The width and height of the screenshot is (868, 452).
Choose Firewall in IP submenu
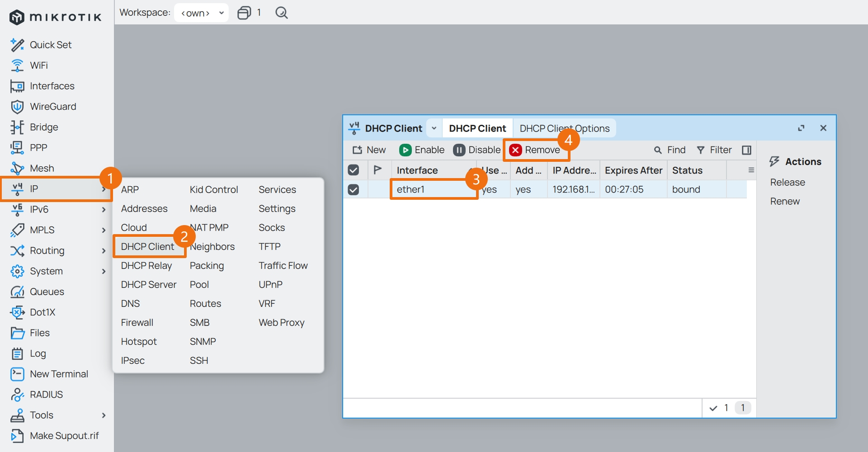[137, 323]
